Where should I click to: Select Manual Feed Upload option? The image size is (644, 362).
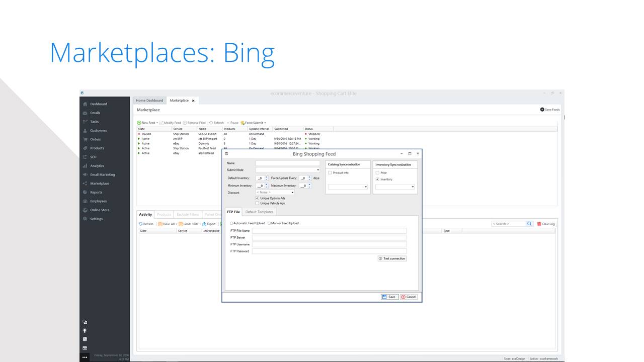point(269,223)
